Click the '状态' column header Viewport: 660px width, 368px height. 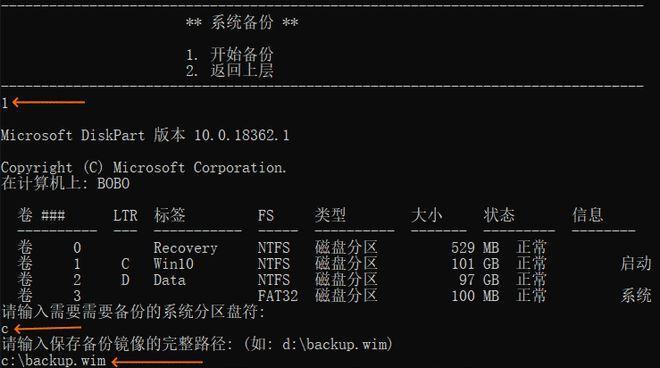(499, 215)
